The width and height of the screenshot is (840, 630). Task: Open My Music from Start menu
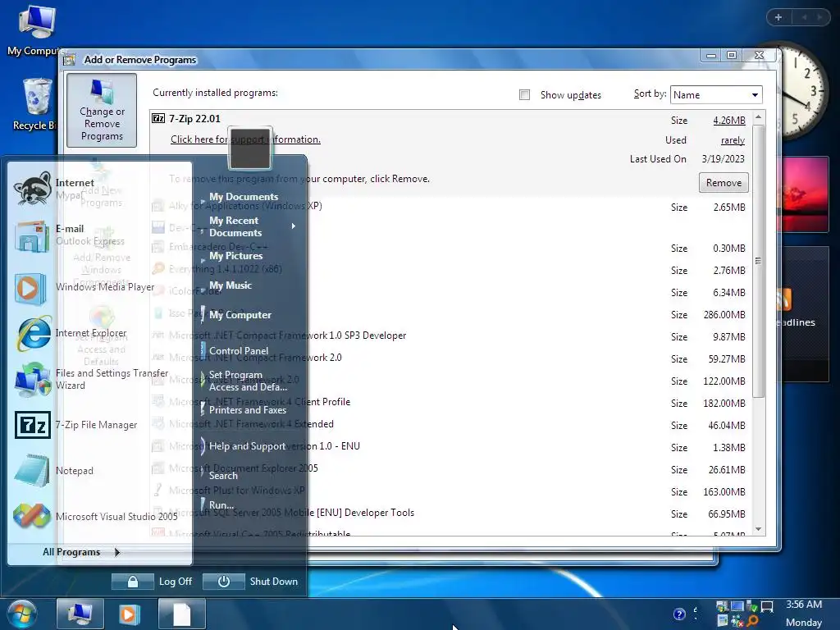click(x=231, y=285)
